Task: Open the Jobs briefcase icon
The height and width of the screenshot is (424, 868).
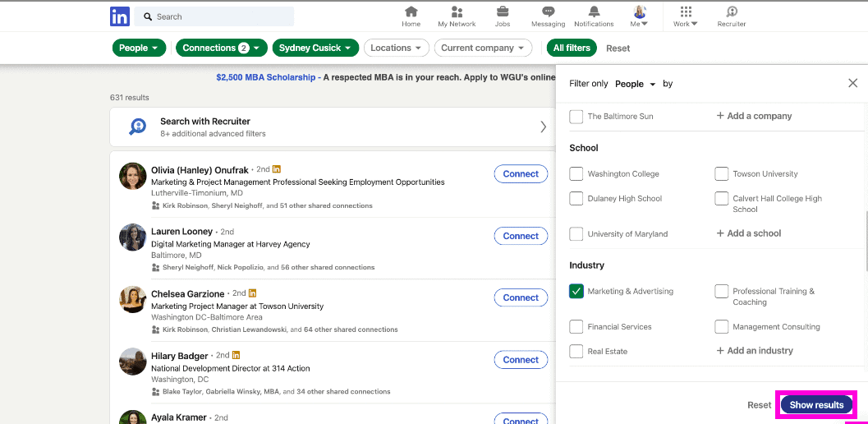Action: pos(503,12)
